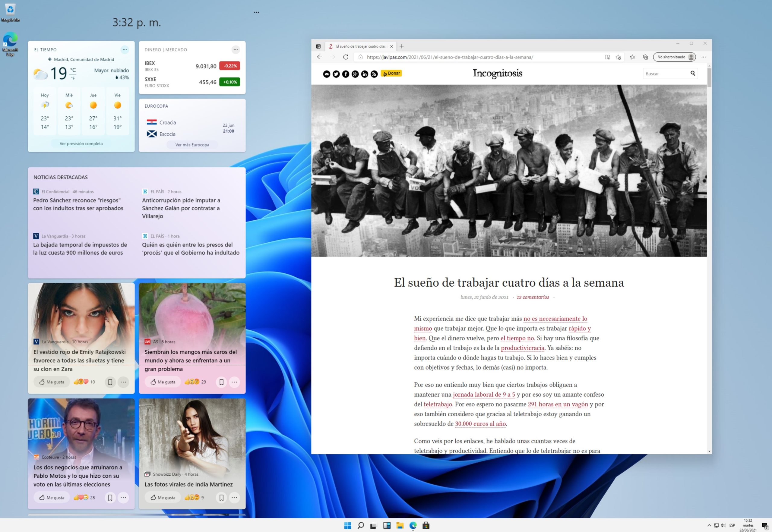Click the Twitter icon on Incognitosis
This screenshot has width=772, height=532.
pyautogui.click(x=336, y=74)
